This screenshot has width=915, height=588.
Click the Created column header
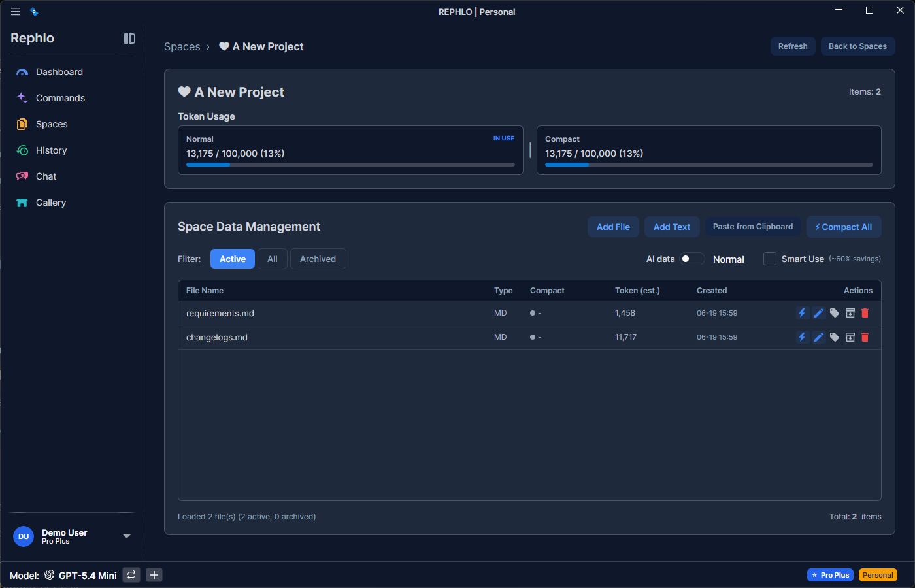coord(712,291)
